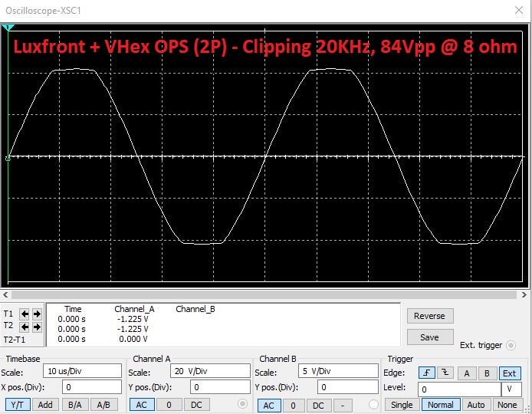Select Add timebase mode
532x414 pixels.
[x=45, y=405]
